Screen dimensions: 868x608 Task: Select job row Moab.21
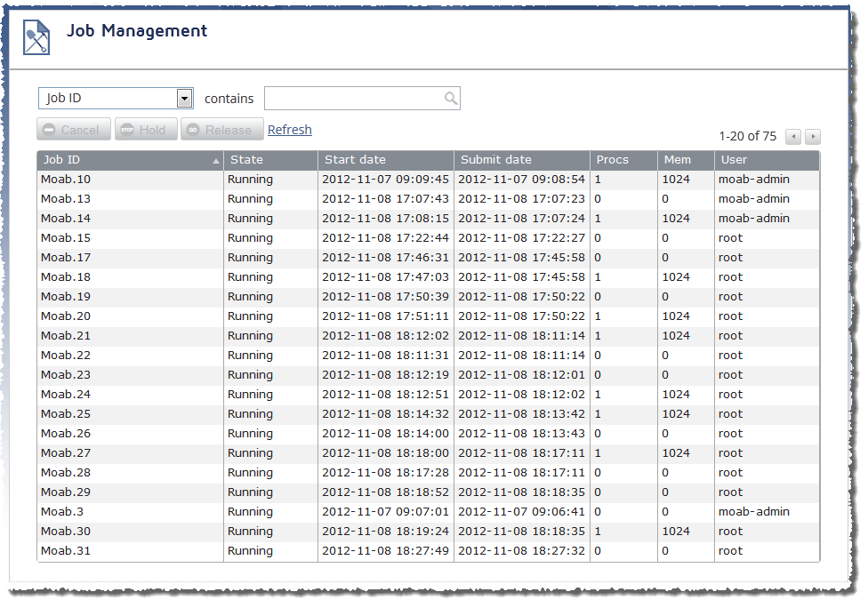429,336
